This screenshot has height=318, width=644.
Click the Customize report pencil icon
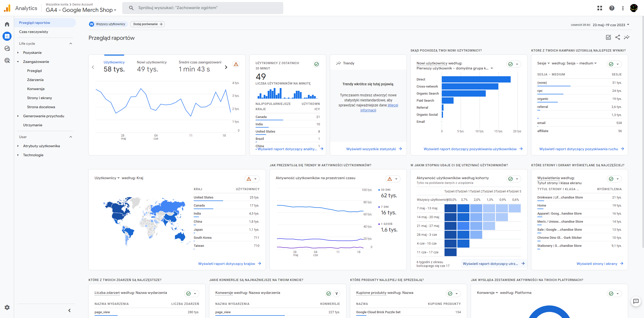[608, 37]
